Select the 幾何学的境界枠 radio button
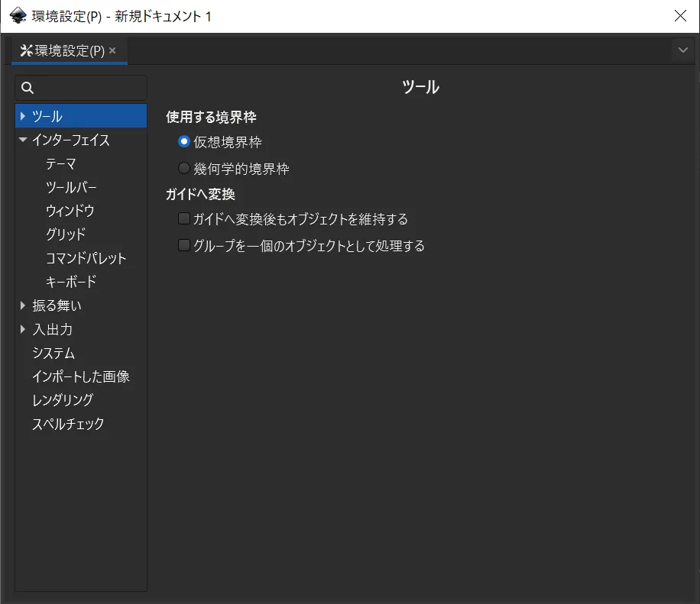 184,168
